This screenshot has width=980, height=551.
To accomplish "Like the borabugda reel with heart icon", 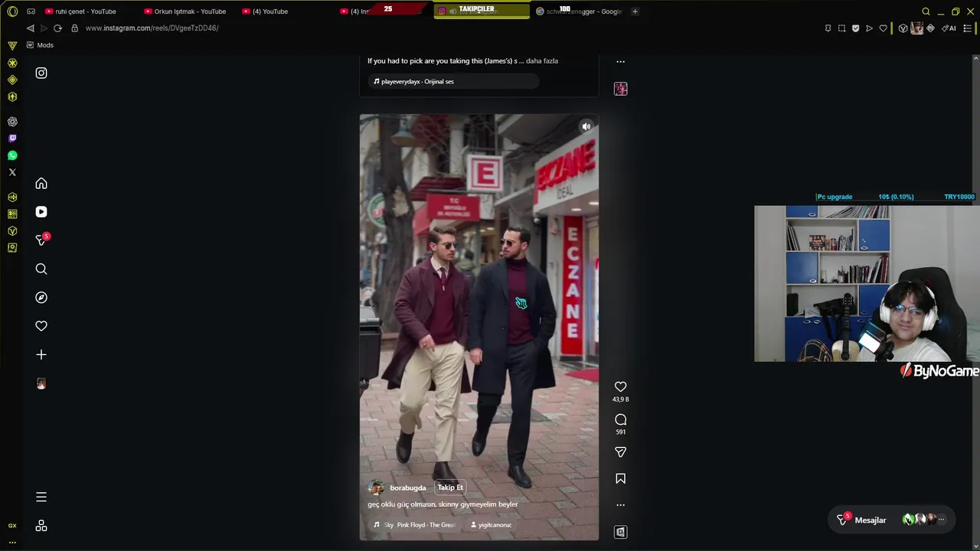I will click(621, 386).
